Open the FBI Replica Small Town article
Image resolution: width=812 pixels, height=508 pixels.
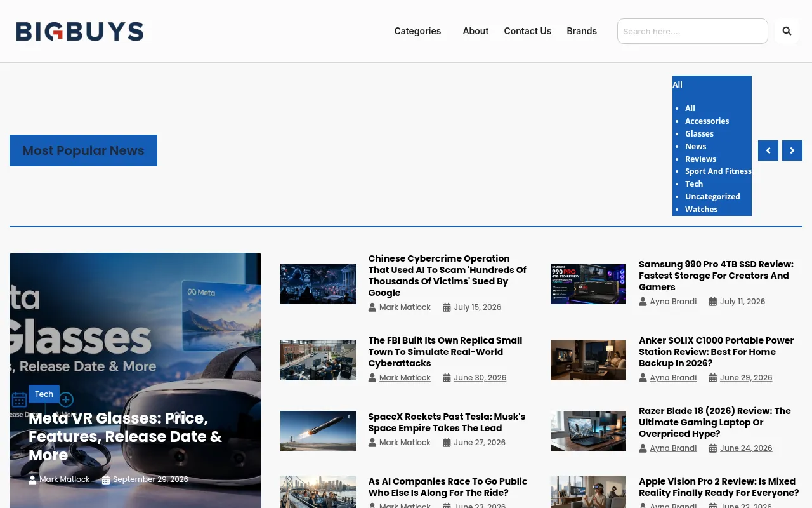click(445, 352)
